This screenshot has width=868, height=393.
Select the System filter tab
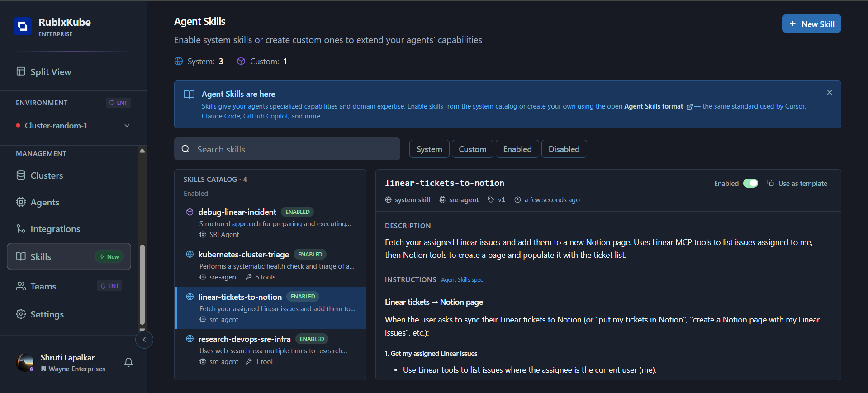429,149
